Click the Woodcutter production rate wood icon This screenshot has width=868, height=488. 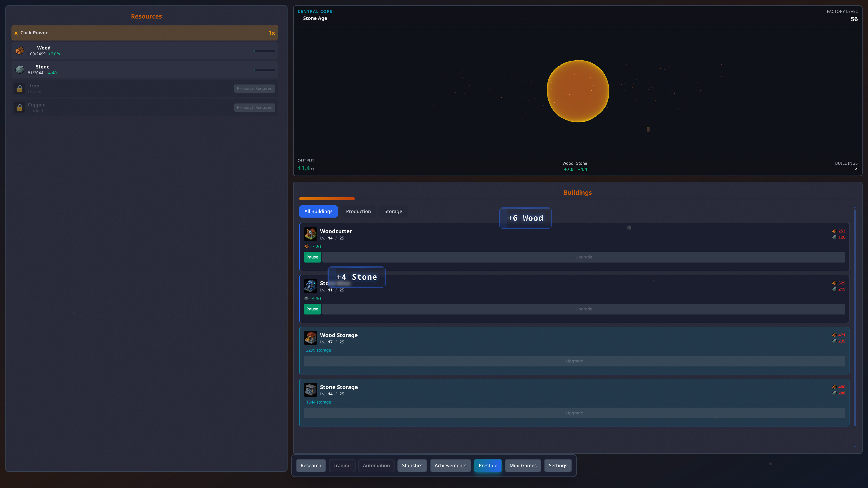306,246
